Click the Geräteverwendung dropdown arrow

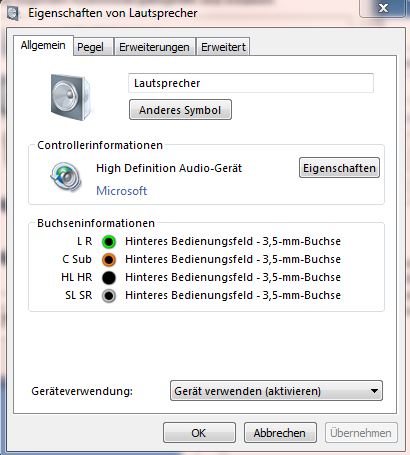click(374, 391)
